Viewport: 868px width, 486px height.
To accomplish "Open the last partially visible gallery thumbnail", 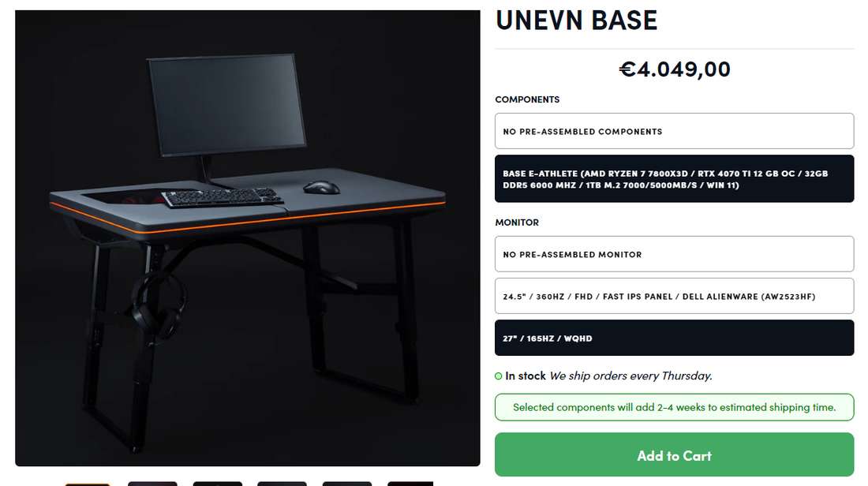I will [x=410, y=484].
